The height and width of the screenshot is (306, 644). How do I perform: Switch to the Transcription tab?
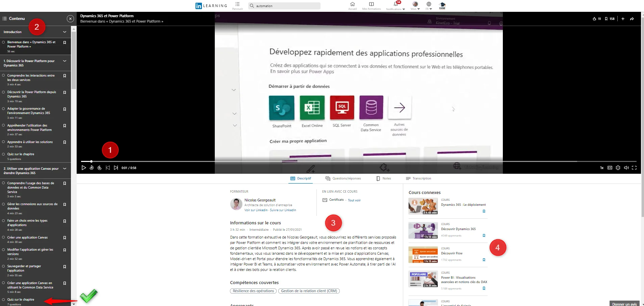point(418,178)
